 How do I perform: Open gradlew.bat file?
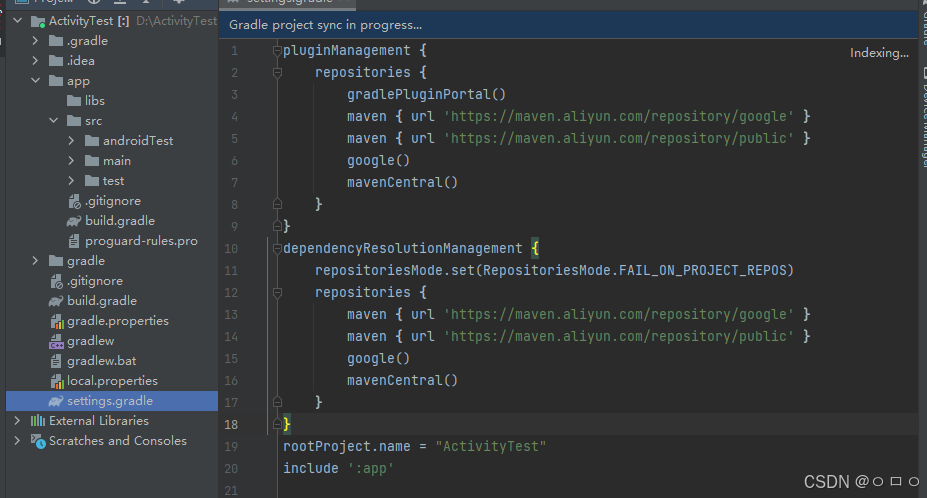(x=102, y=361)
